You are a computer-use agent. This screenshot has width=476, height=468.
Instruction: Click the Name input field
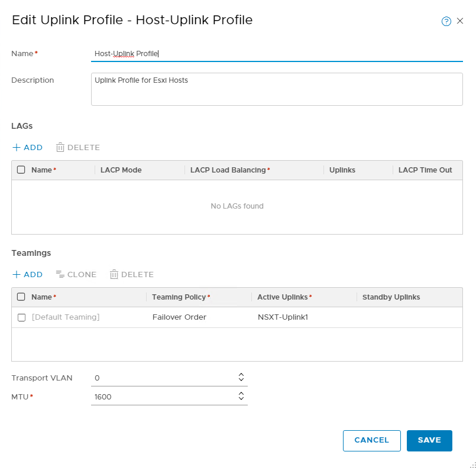pos(277,54)
